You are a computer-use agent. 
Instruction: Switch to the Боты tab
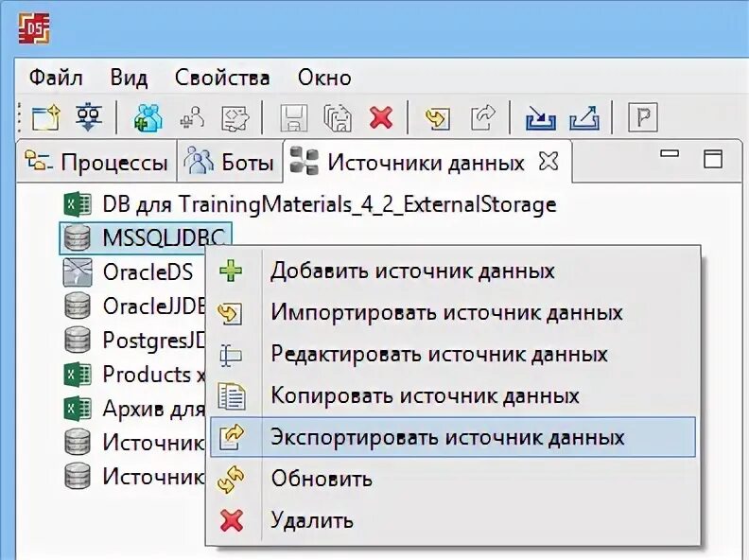tap(230, 162)
